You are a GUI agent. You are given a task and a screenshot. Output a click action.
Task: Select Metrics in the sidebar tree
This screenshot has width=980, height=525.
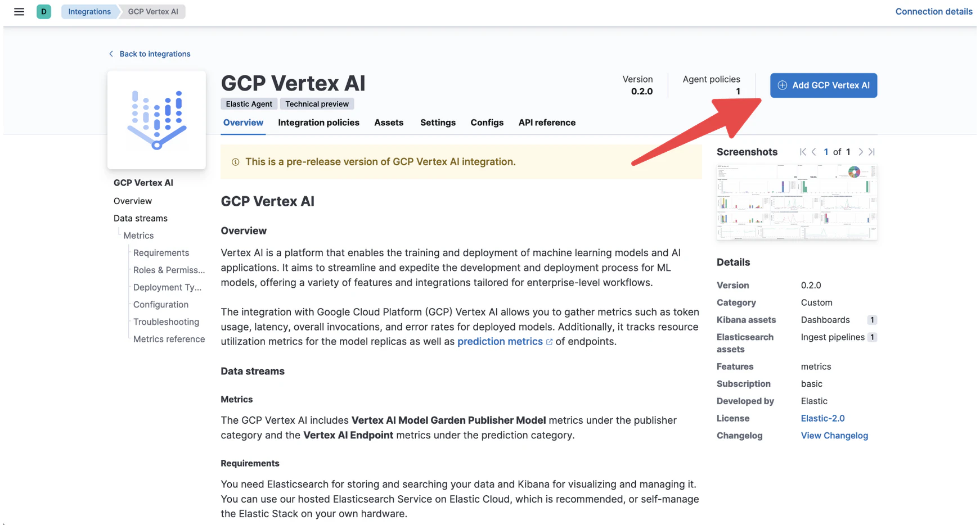pyautogui.click(x=138, y=236)
